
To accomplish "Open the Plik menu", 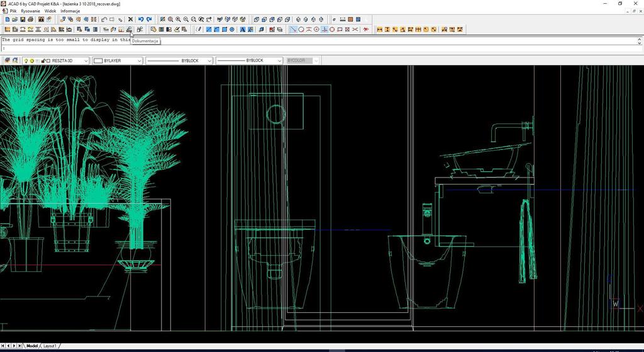I will click(x=13, y=11).
